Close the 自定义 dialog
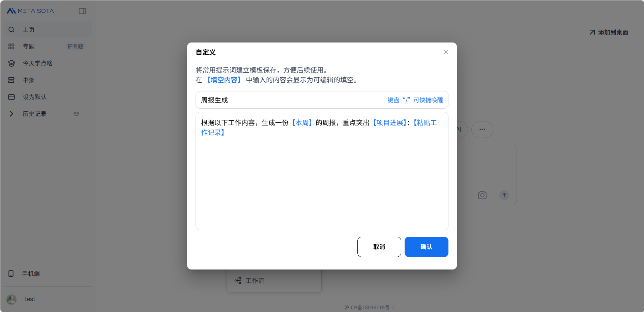644x312 pixels. click(x=446, y=52)
